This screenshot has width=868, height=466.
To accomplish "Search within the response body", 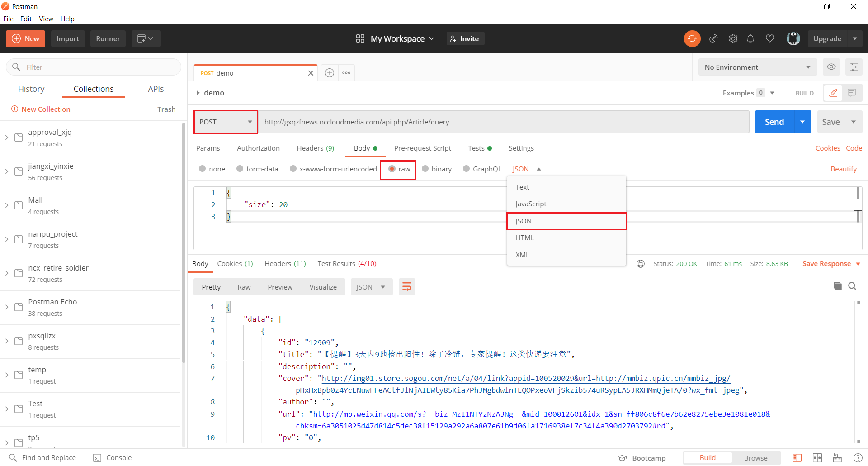I will [852, 286].
